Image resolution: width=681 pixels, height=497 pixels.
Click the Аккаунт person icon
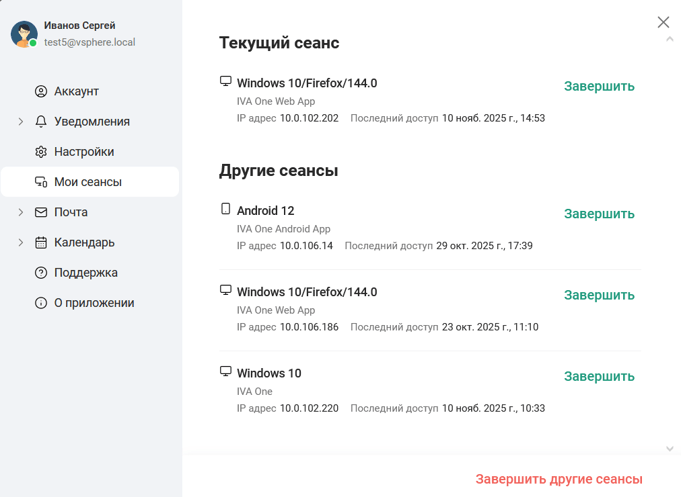[41, 91]
